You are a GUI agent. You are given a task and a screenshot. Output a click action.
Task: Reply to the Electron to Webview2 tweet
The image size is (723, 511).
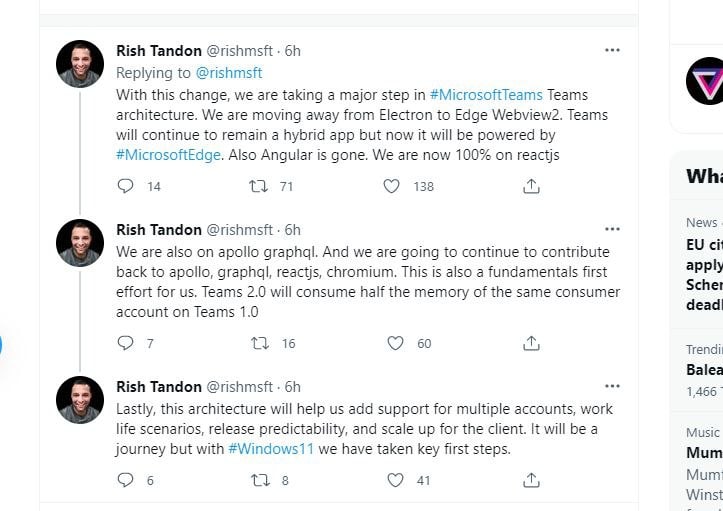(x=125, y=186)
